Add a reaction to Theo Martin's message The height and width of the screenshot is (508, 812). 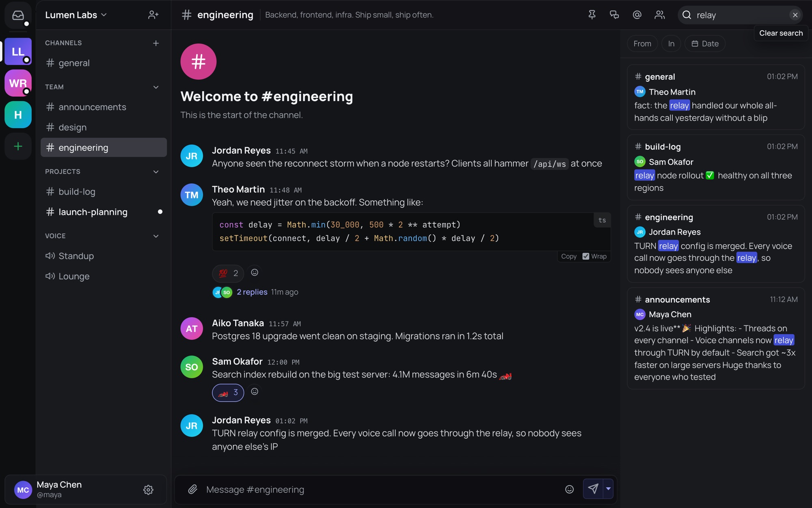click(x=255, y=273)
